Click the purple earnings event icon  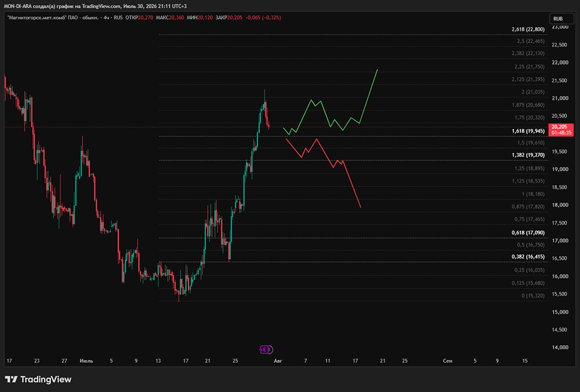point(266,350)
